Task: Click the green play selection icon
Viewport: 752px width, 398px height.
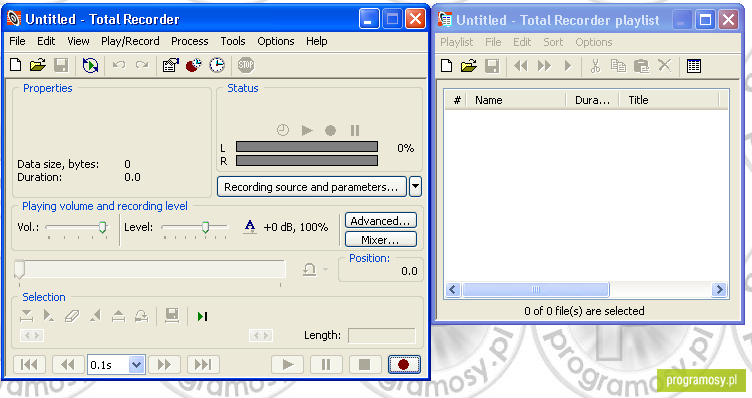Action: tap(202, 316)
